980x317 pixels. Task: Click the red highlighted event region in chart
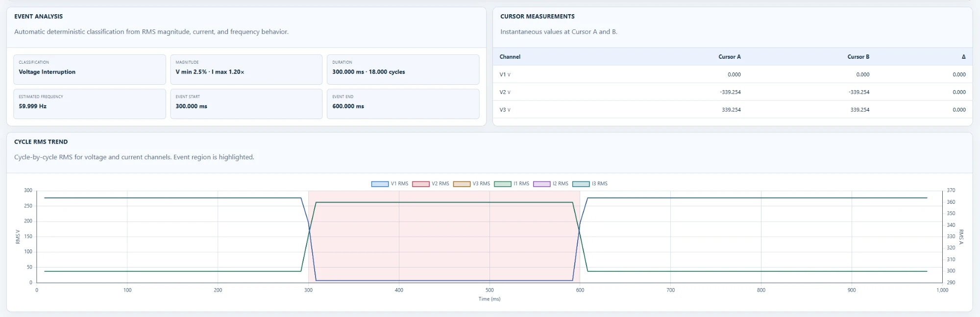point(444,237)
